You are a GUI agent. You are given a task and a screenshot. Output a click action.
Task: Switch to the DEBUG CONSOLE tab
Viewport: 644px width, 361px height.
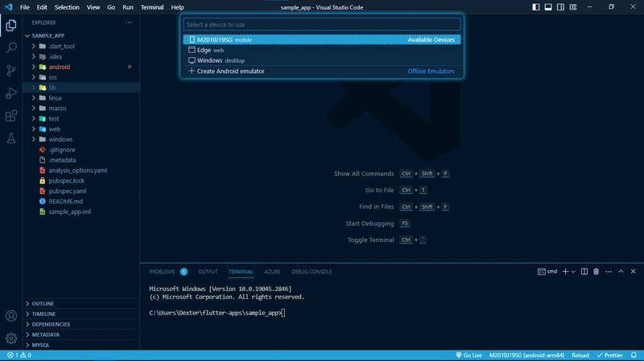pos(311,272)
